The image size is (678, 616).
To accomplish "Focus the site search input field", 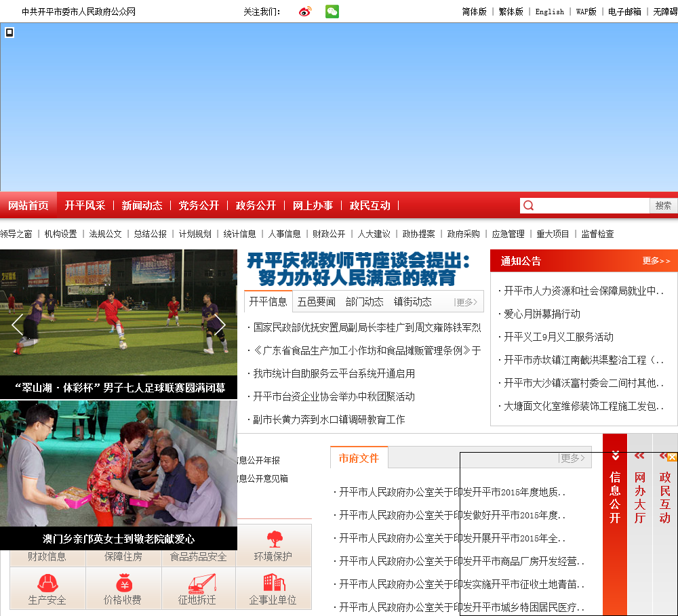I will click(593, 205).
